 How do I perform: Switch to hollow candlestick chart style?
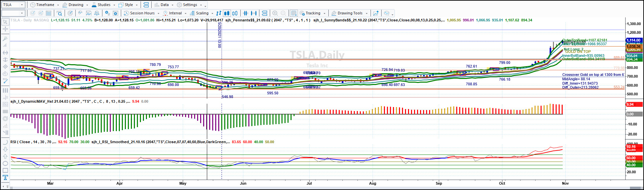(235, 13)
